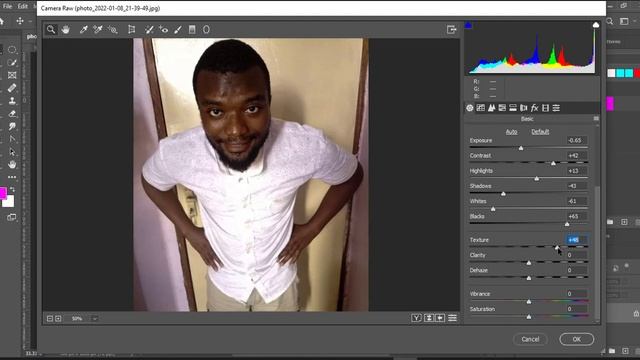The image size is (640, 360).
Task: Click the 50% zoom level field
Action: pos(77,318)
